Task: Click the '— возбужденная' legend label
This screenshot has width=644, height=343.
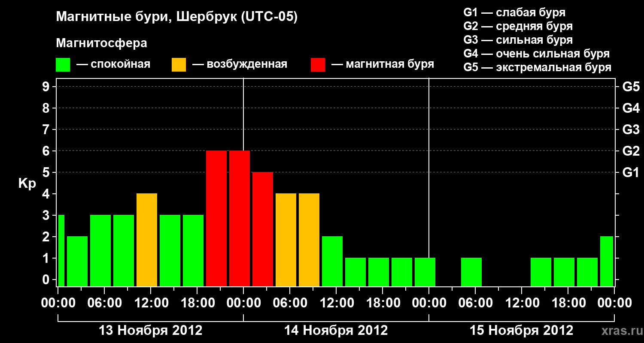Action: 240,65
